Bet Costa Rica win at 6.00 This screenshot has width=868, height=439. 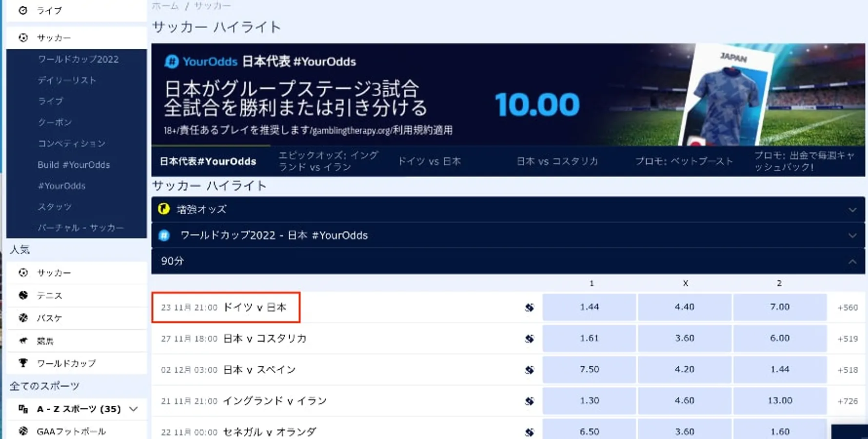click(x=780, y=339)
